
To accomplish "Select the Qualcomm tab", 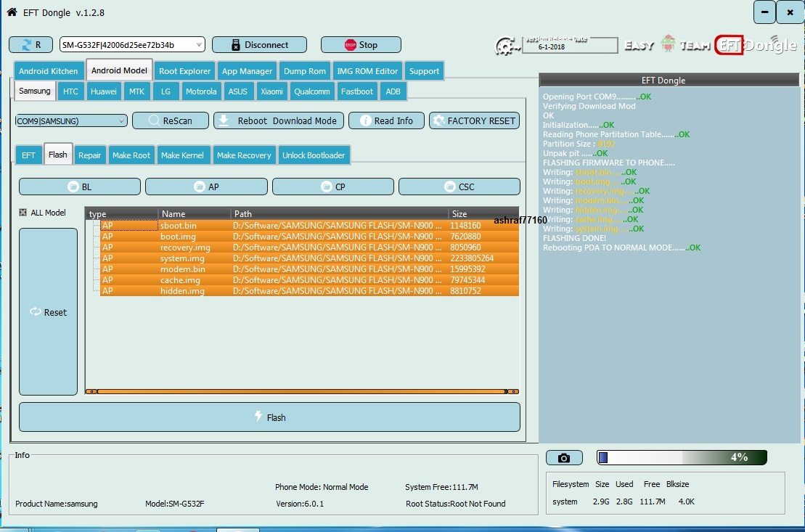I will pos(312,91).
